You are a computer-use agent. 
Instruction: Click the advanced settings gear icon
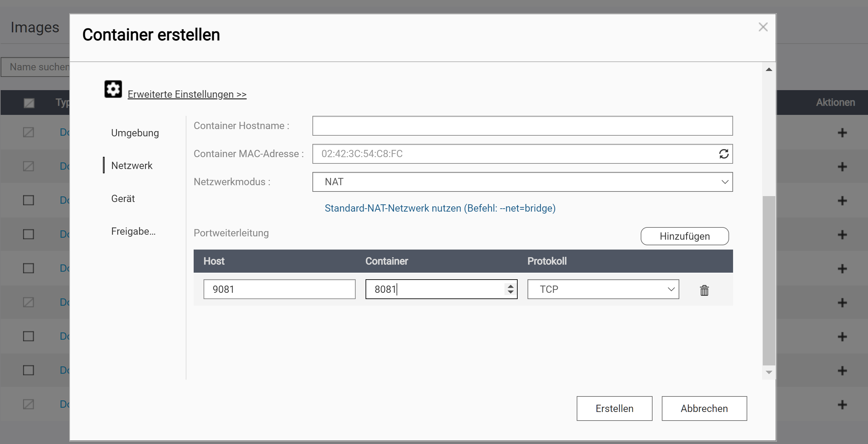pyautogui.click(x=113, y=89)
